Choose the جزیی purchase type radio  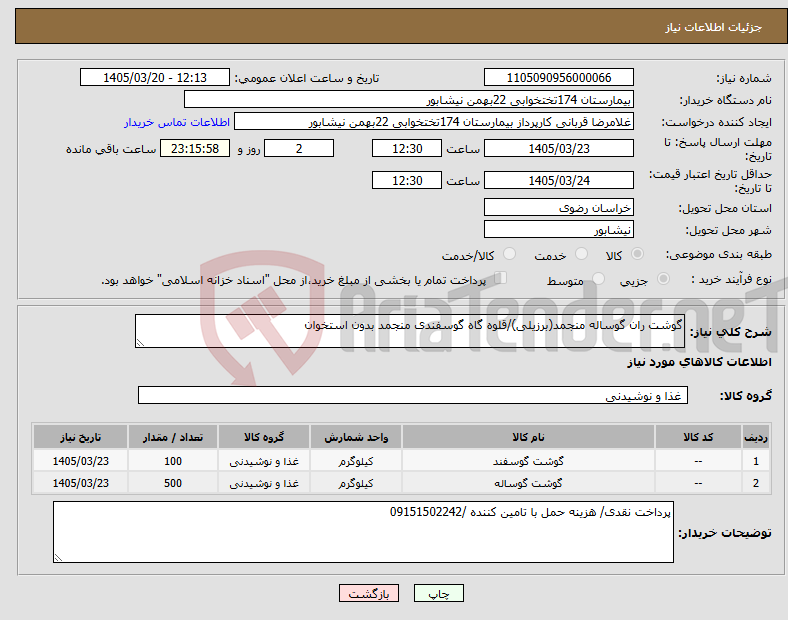(663, 279)
